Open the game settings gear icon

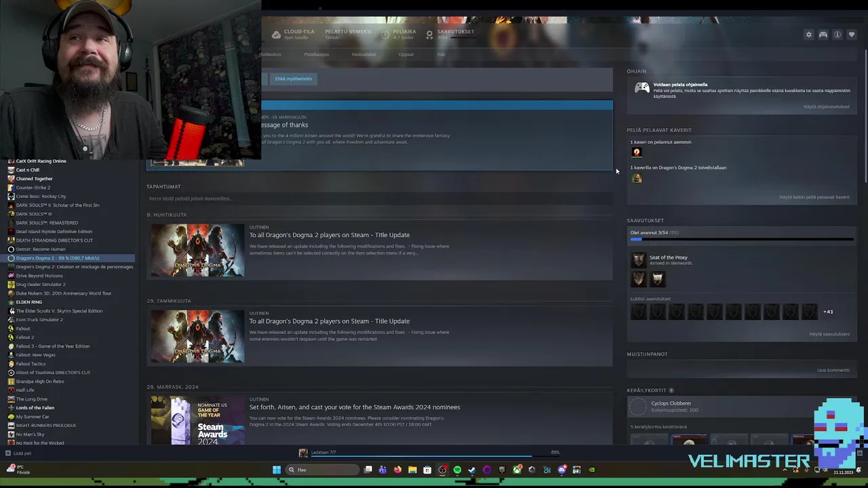point(808,35)
